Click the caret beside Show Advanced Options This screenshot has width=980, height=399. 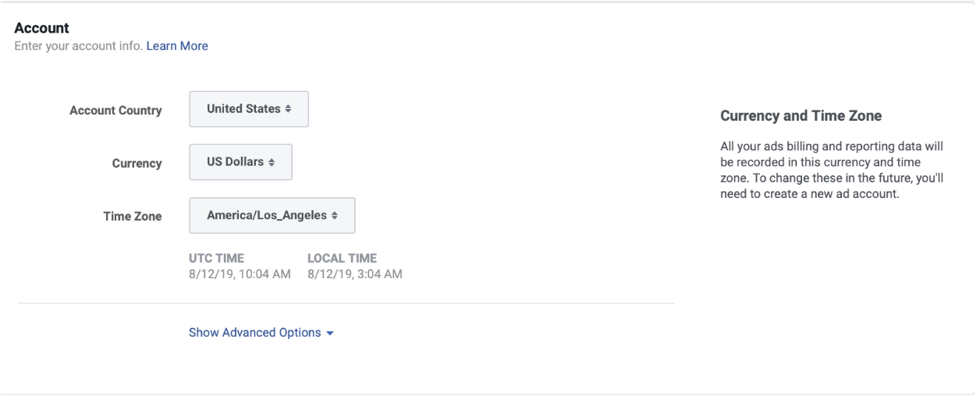(x=330, y=334)
